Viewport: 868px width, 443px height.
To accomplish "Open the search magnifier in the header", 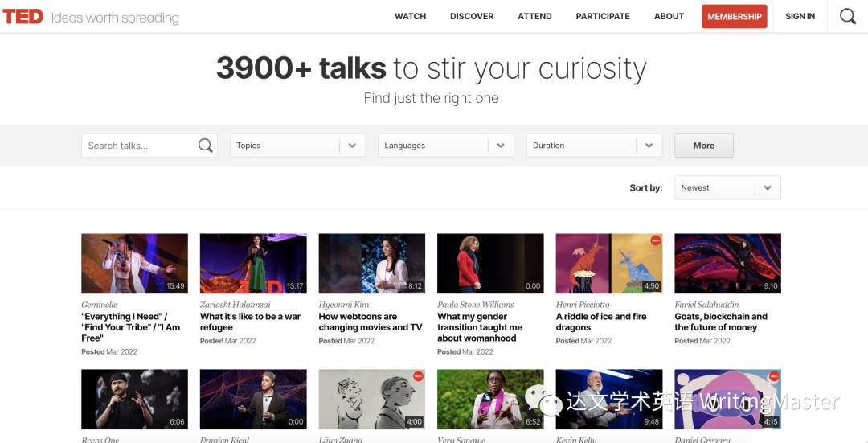I will (x=848, y=17).
